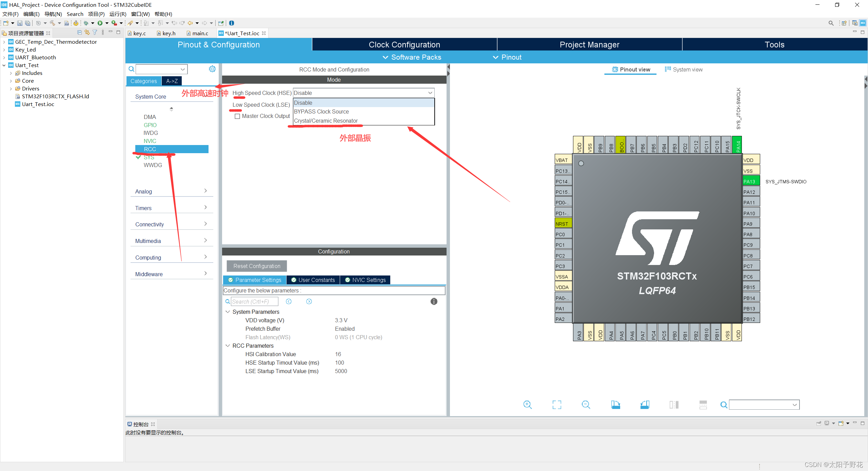Click the build (hammer) icon in toolbar
The width and height of the screenshot is (868, 471).
[x=53, y=23]
